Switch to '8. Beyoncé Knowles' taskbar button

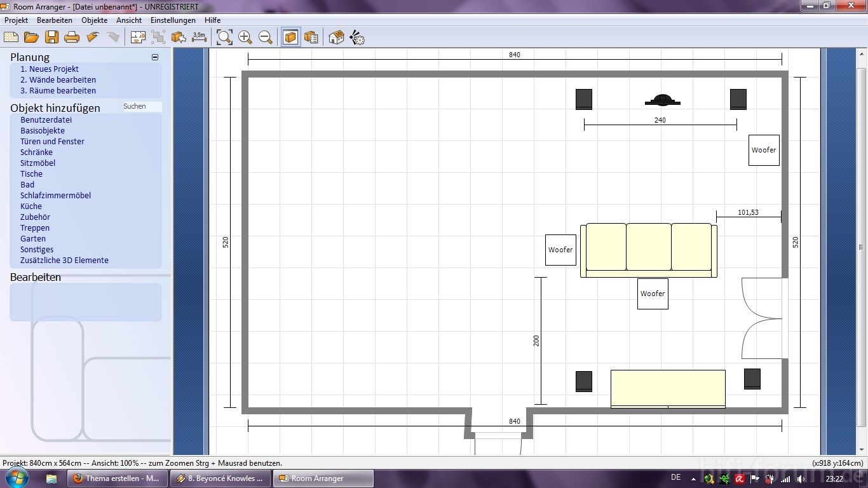point(220,478)
